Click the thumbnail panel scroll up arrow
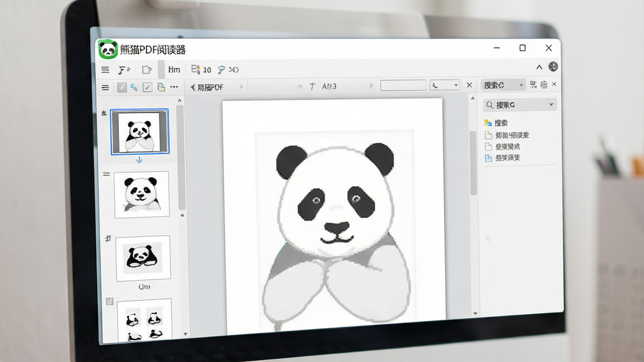Viewport: 644px width, 362px height. pyautogui.click(x=179, y=101)
